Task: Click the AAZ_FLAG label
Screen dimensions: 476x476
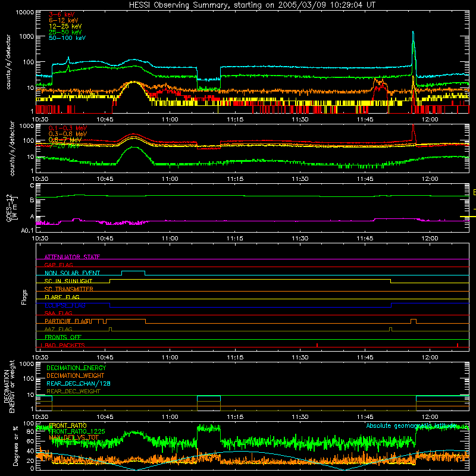Action: pyautogui.click(x=58, y=329)
